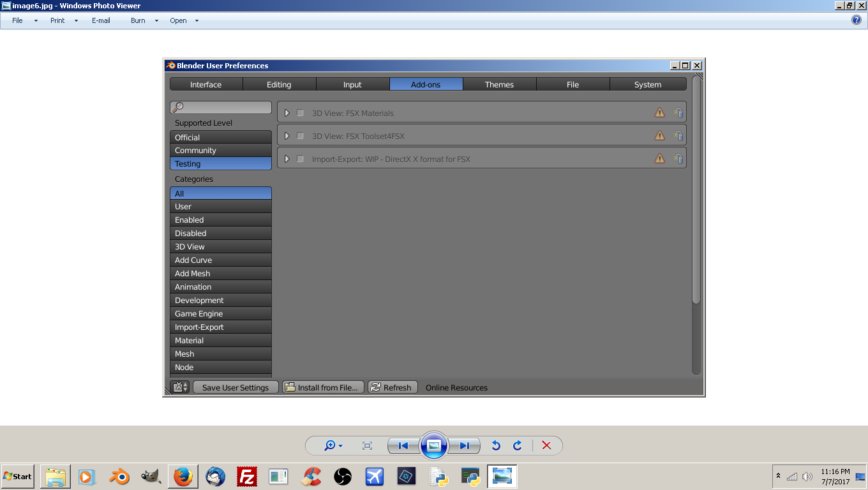The image size is (868, 490).
Task: Click the warning icon on the DirectX X format row
Action: tap(660, 159)
